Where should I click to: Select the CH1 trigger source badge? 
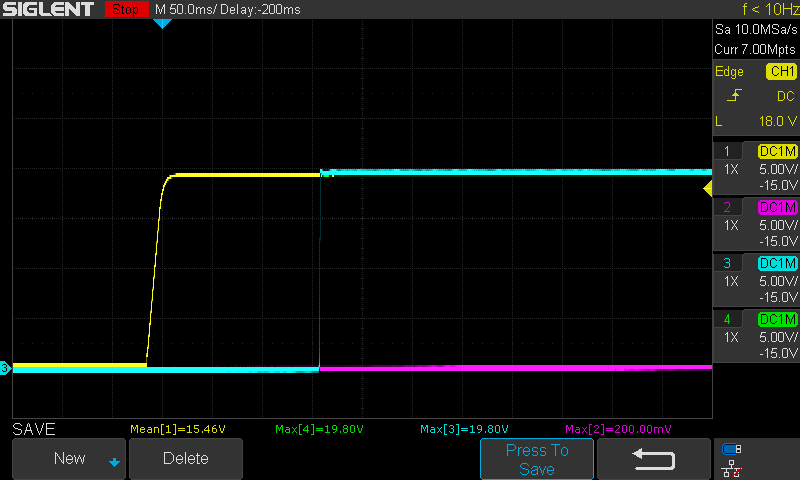coord(782,71)
